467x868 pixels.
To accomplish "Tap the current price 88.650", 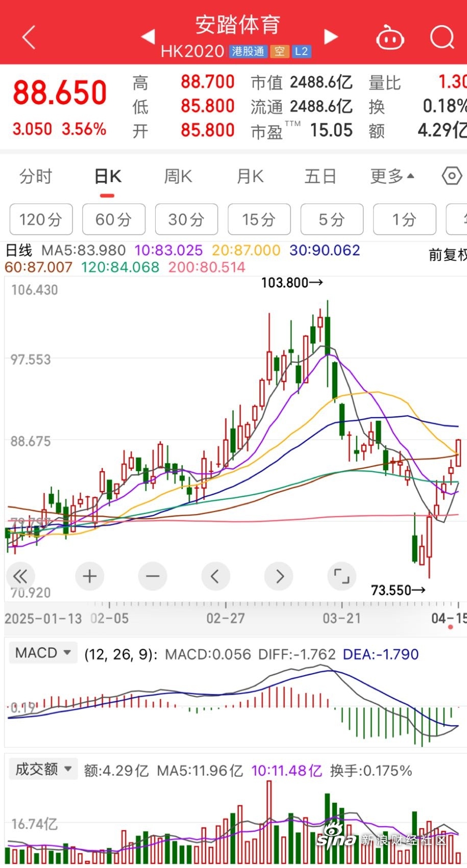I will coord(60,93).
